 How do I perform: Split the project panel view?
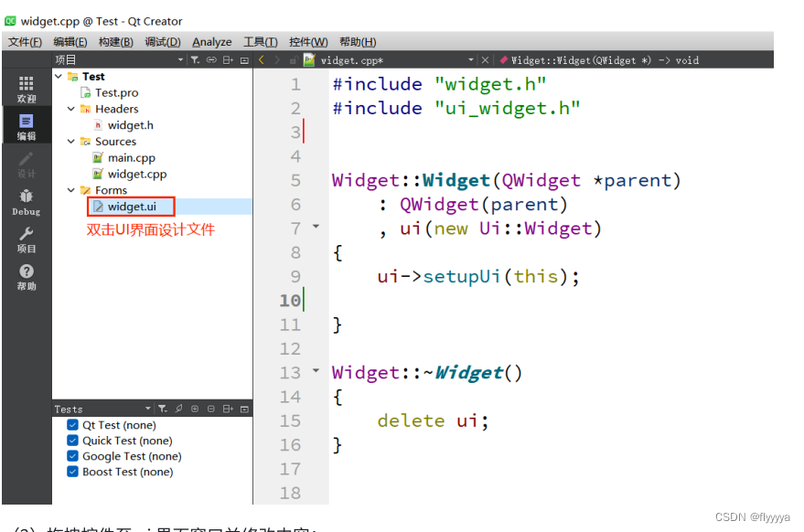click(x=228, y=60)
